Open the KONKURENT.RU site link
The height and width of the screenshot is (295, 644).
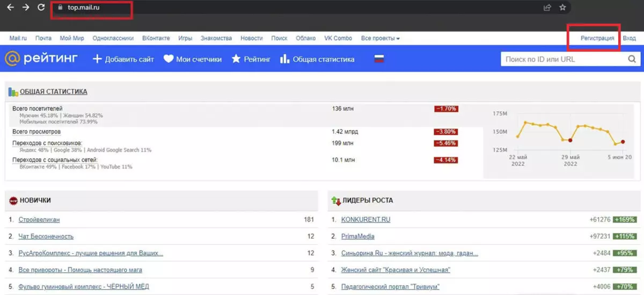point(365,220)
